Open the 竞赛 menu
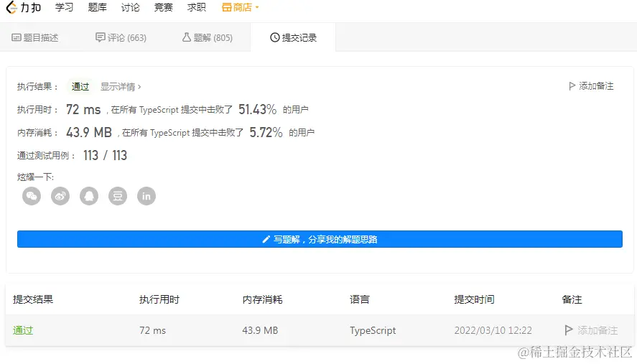Image resolution: width=637 pixels, height=364 pixels. click(x=163, y=7)
